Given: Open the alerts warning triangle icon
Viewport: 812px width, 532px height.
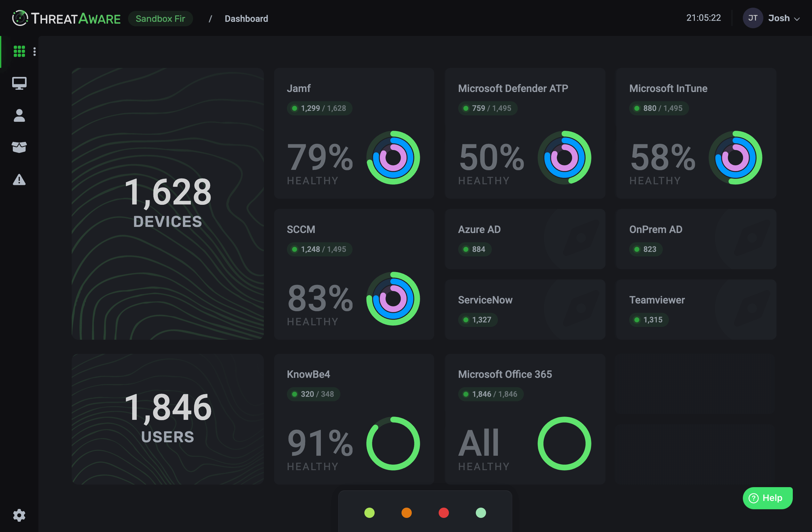Looking at the screenshot, I should coord(19,179).
